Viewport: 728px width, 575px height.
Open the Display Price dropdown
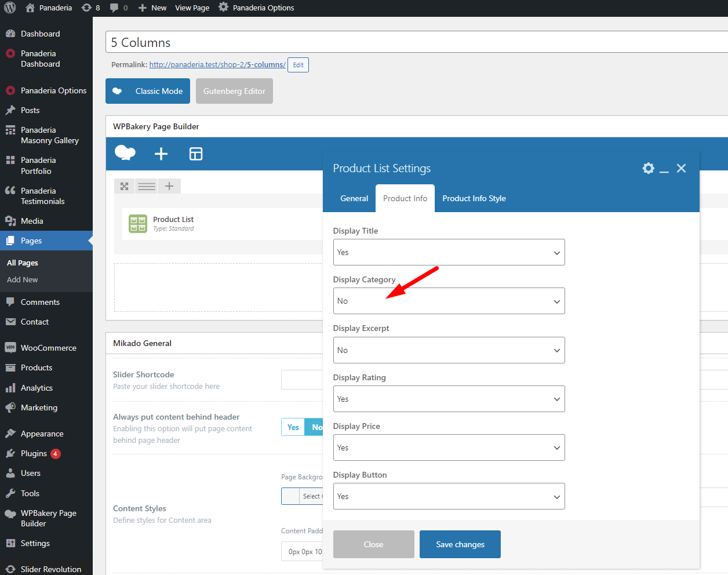[449, 447]
